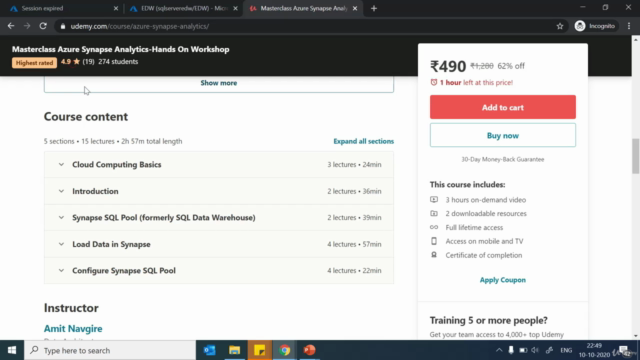Reload the Udemy page
Image resolution: width=640 pixels, height=360 pixels.
43,26
